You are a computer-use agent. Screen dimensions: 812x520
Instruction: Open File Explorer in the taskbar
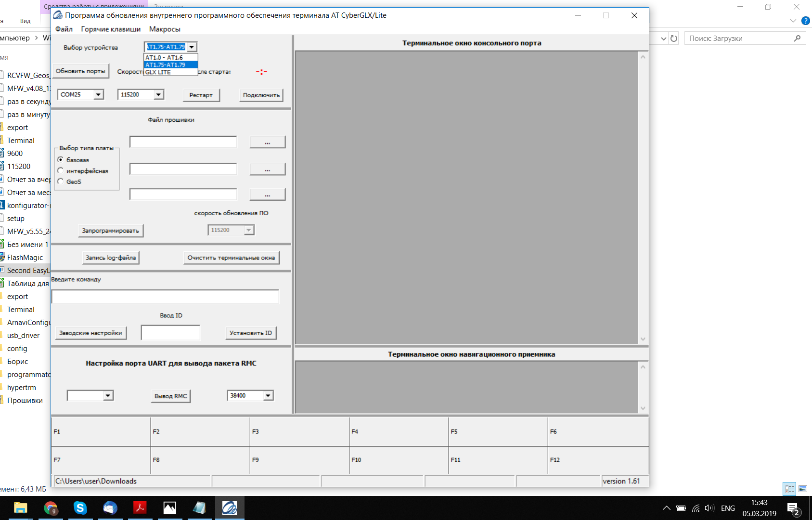(21, 508)
